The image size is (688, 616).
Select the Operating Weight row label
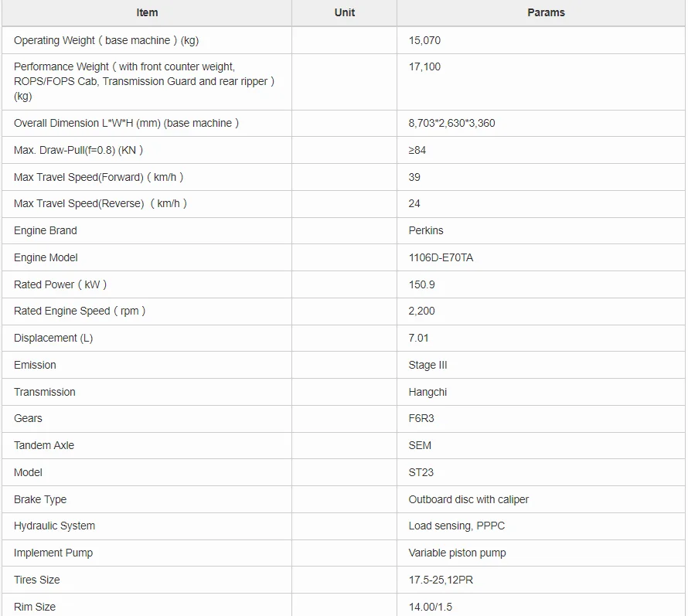click(106, 40)
